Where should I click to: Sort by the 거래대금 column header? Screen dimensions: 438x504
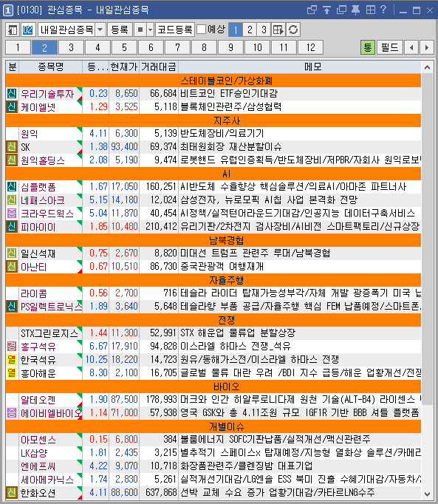click(x=159, y=67)
